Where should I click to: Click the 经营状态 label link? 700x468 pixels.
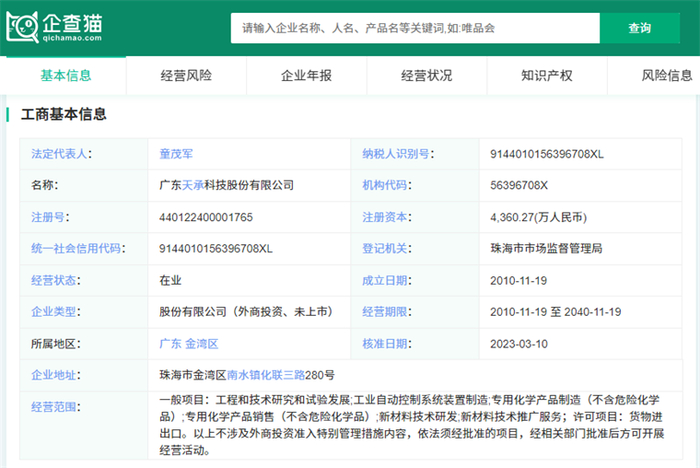coord(54,280)
